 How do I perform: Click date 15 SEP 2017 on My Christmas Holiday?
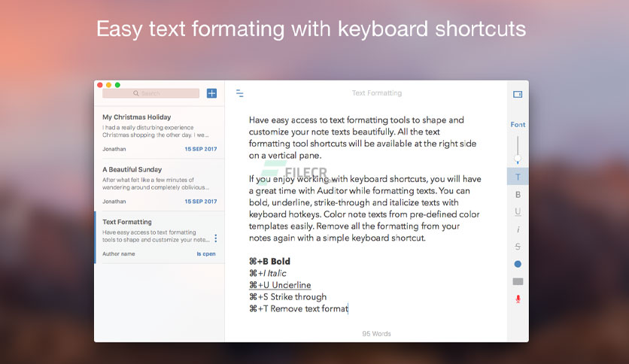(201, 149)
